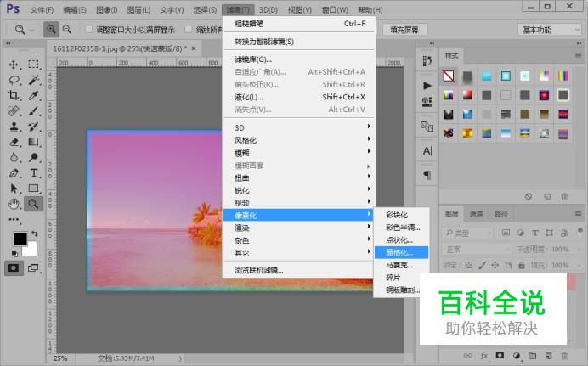Select the Magic Wand tool
The height and width of the screenshot is (366, 588).
coord(33,80)
